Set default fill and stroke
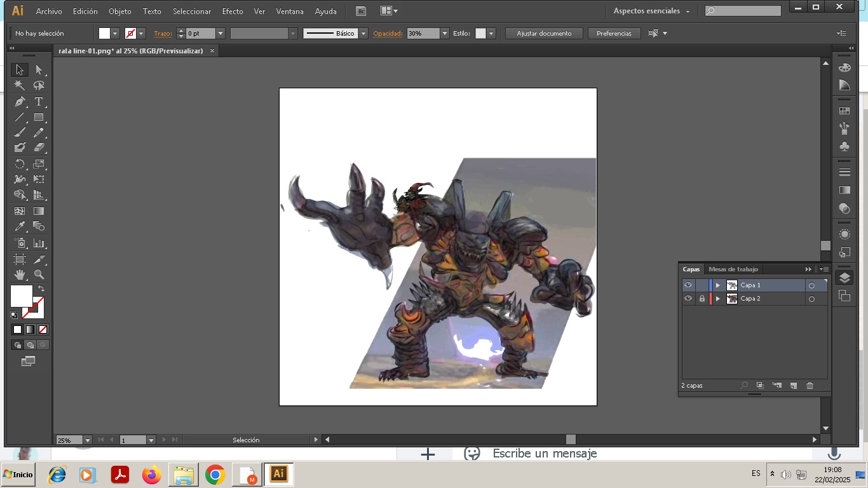Image resolution: width=868 pixels, height=488 pixels. point(14,315)
